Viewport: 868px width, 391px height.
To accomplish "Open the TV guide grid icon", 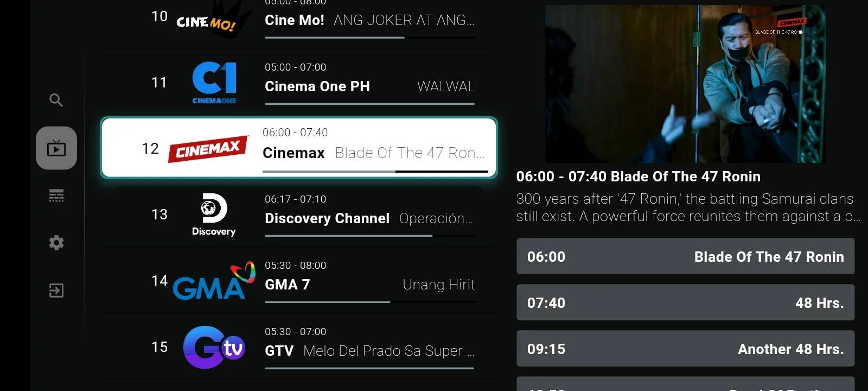I will tap(56, 195).
